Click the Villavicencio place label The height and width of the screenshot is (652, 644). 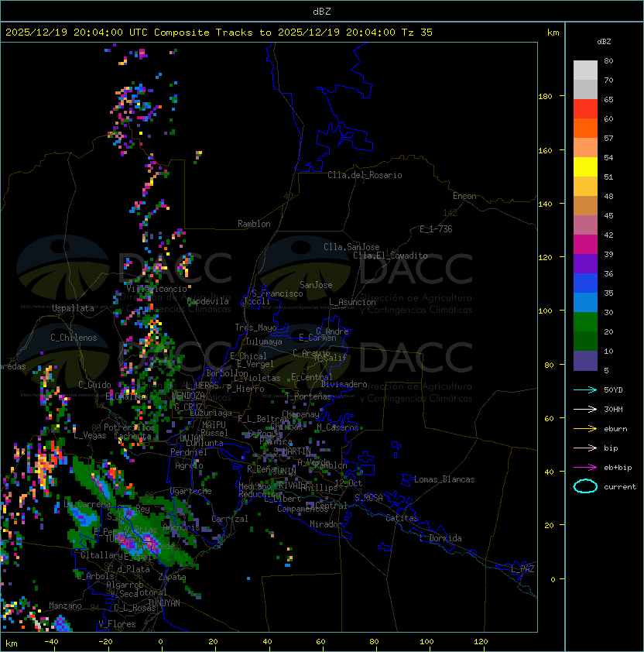tap(156, 289)
